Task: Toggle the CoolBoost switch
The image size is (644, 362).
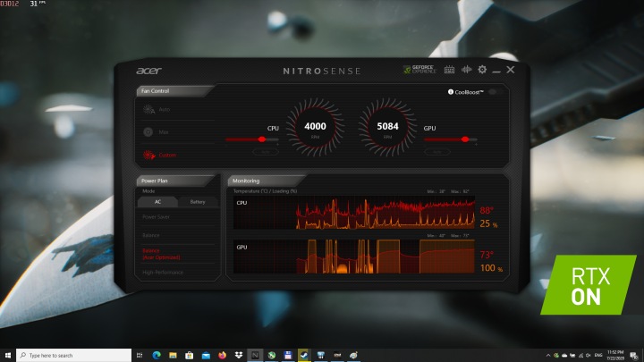Action: pos(495,92)
